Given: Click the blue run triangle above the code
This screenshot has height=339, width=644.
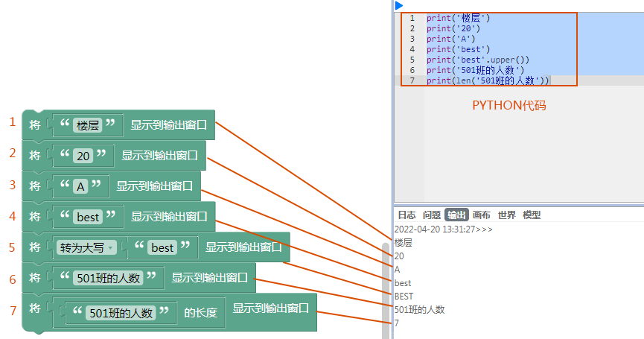Looking at the screenshot, I should [399, 5].
